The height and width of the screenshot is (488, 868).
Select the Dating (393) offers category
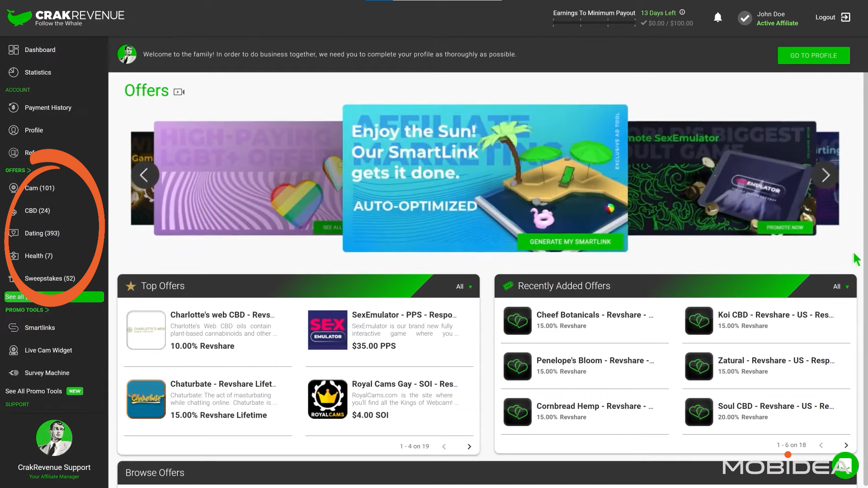(x=42, y=233)
